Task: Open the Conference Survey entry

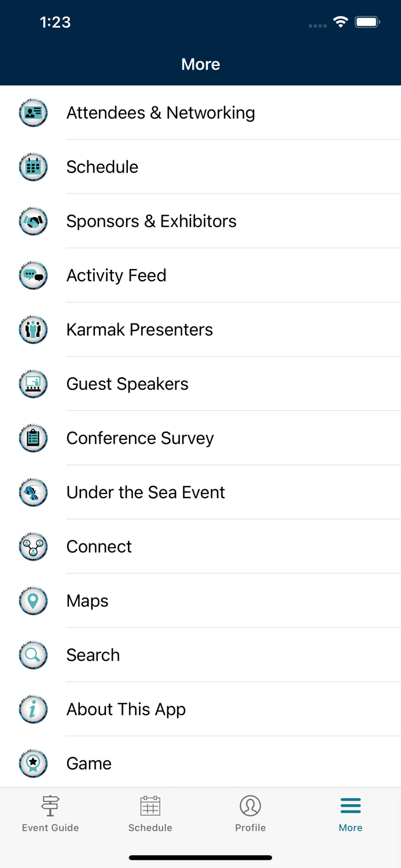Action: tap(140, 438)
